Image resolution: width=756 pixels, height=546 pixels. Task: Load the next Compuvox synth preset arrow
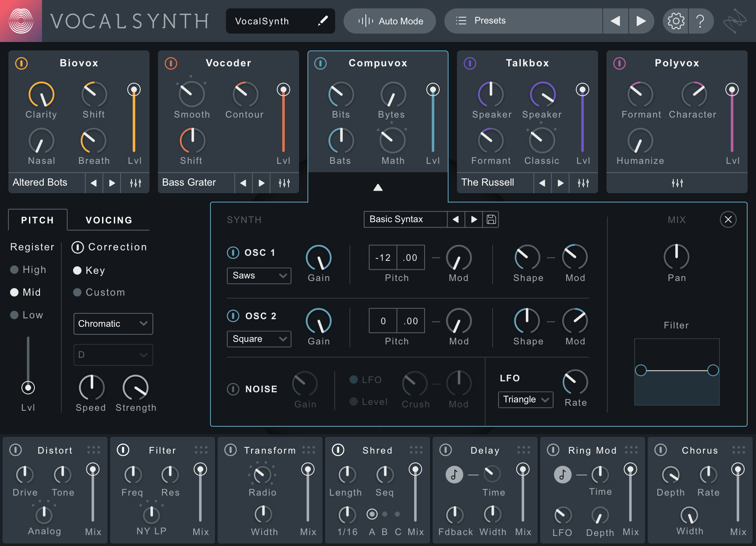(474, 219)
